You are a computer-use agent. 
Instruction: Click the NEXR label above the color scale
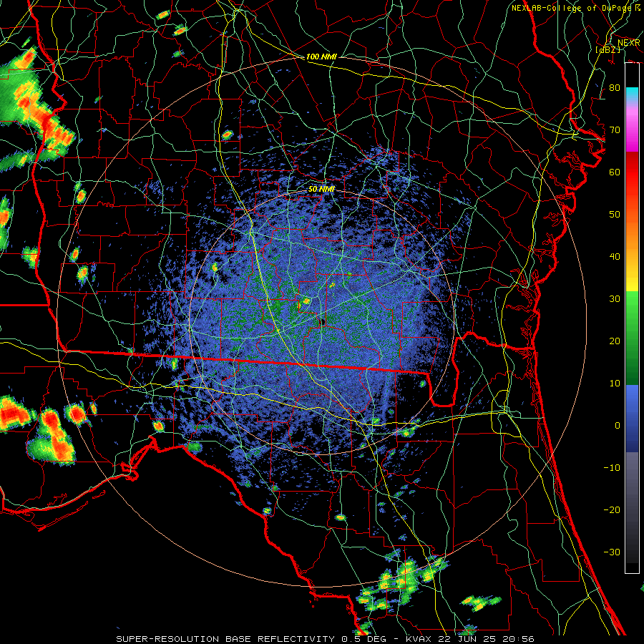629,43
